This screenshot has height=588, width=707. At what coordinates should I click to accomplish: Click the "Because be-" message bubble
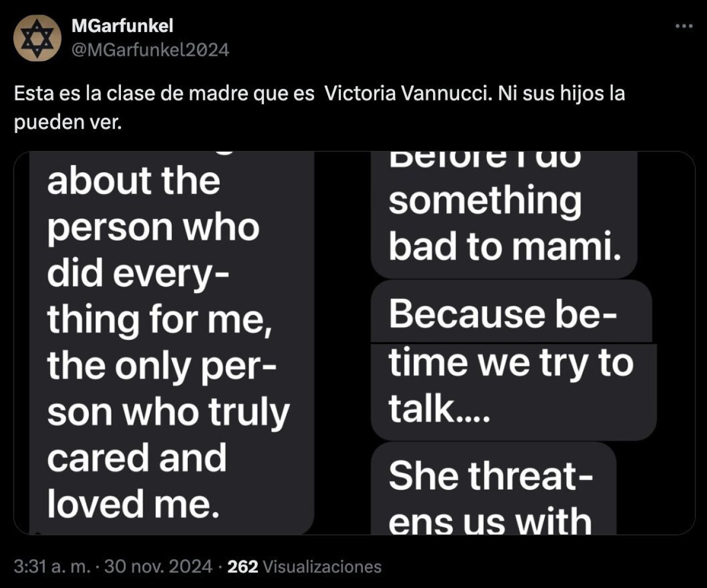point(511,312)
